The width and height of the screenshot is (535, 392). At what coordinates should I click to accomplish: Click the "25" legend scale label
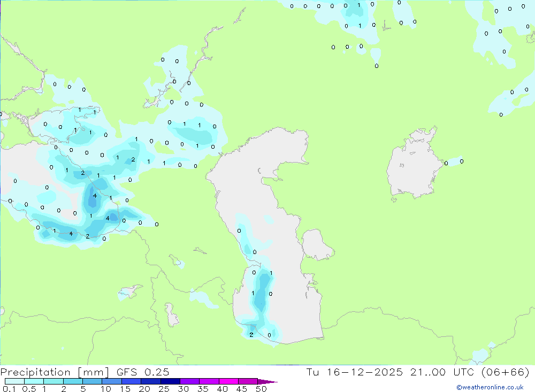[164, 389]
